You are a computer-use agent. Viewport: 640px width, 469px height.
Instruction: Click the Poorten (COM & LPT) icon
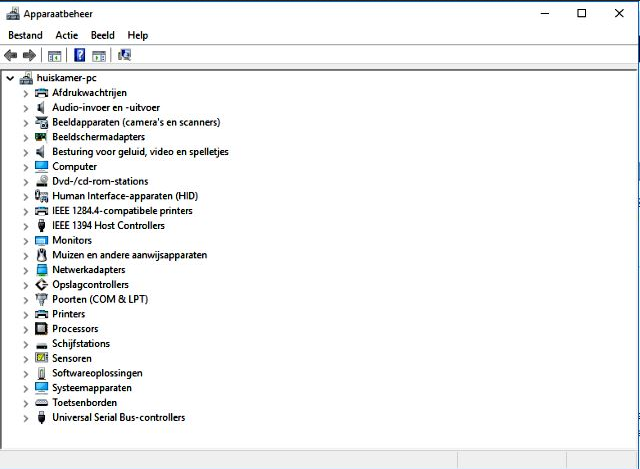pos(41,300)
